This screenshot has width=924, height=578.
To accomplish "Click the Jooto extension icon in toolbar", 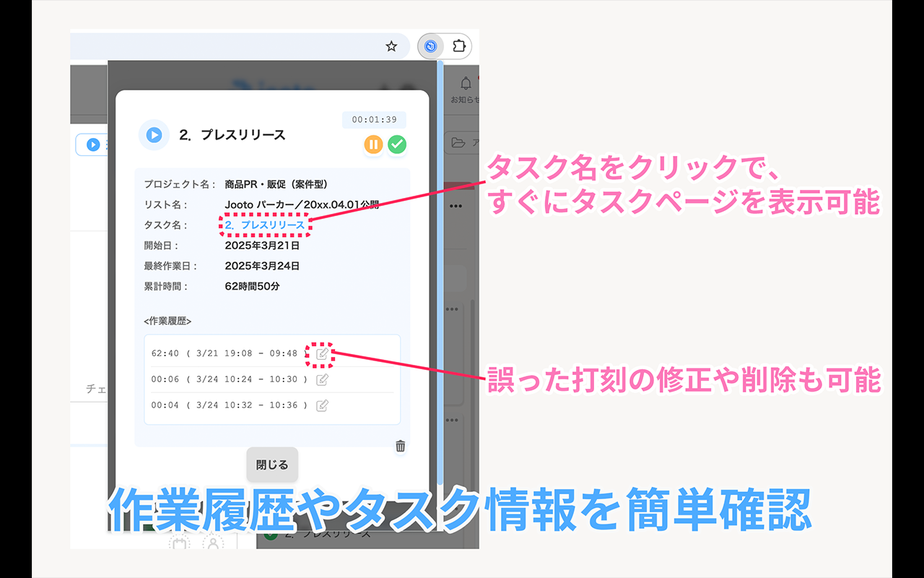I will pyautogui.click(x=431, y=46).
